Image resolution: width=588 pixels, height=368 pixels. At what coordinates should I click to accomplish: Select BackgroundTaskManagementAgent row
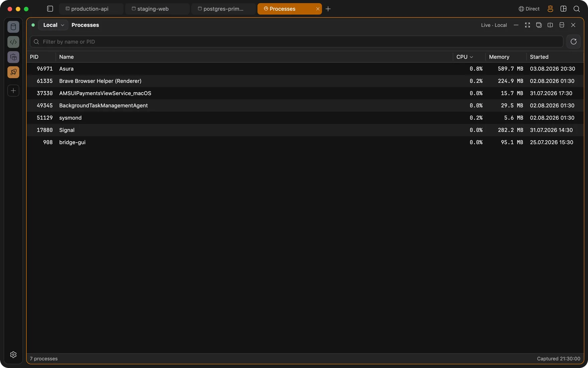[x=305, y=105]
